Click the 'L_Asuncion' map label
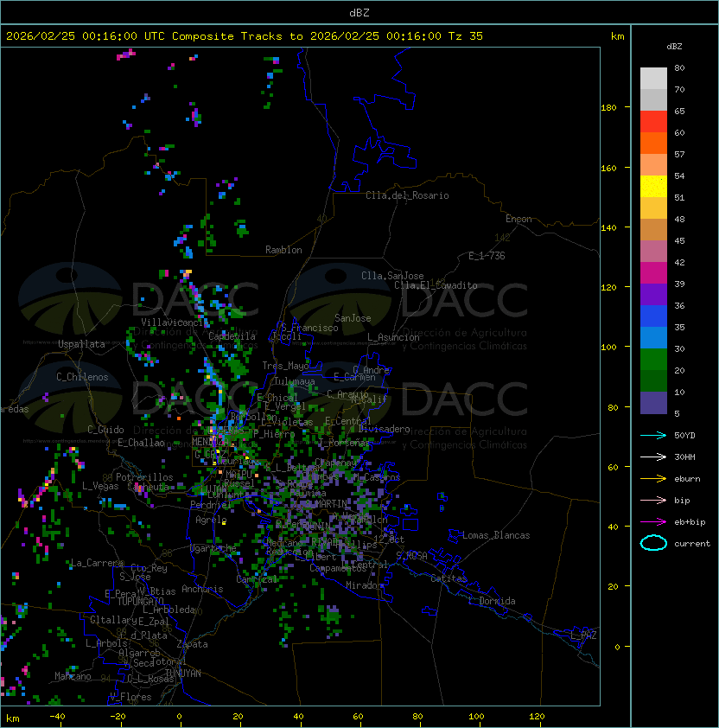Viewport: 719px width, 728px height. click(393, 337)
